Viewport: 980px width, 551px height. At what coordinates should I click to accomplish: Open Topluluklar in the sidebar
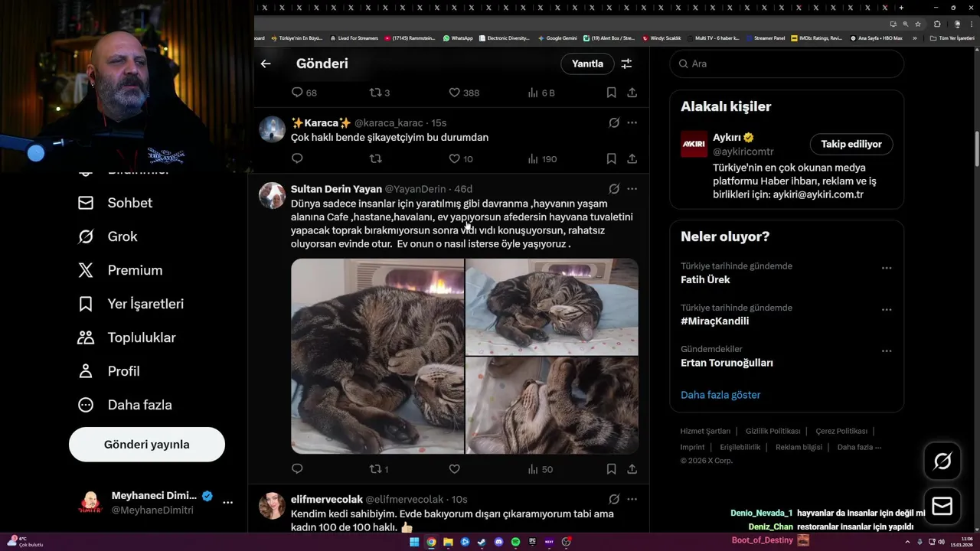127,337
